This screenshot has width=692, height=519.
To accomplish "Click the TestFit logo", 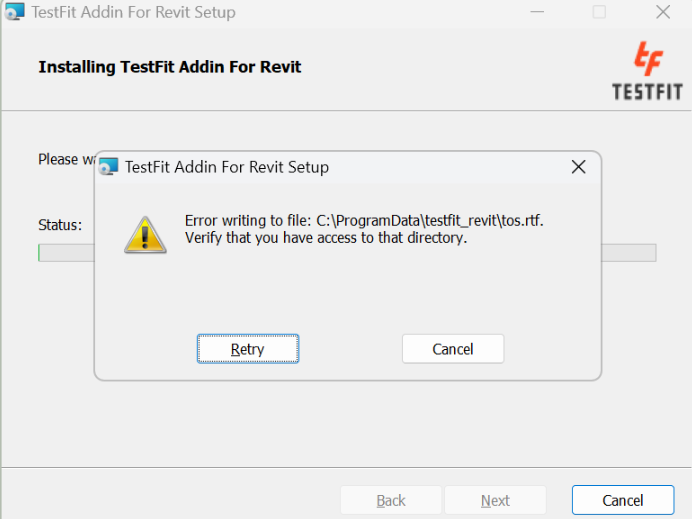I will (647, 71).
